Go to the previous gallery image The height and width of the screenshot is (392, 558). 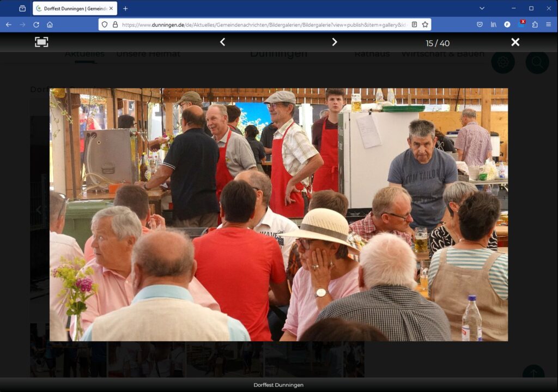pos(222,42)
